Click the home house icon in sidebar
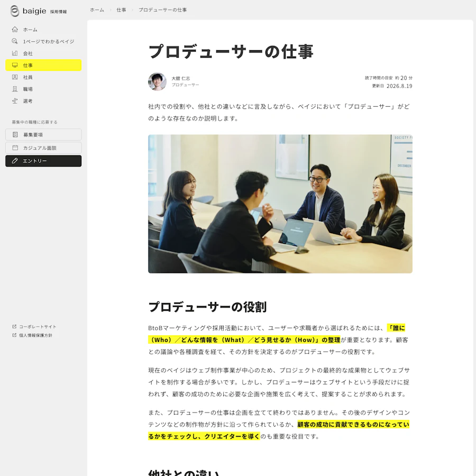Viewport: 476px width, 476px height. click(15, 30)
